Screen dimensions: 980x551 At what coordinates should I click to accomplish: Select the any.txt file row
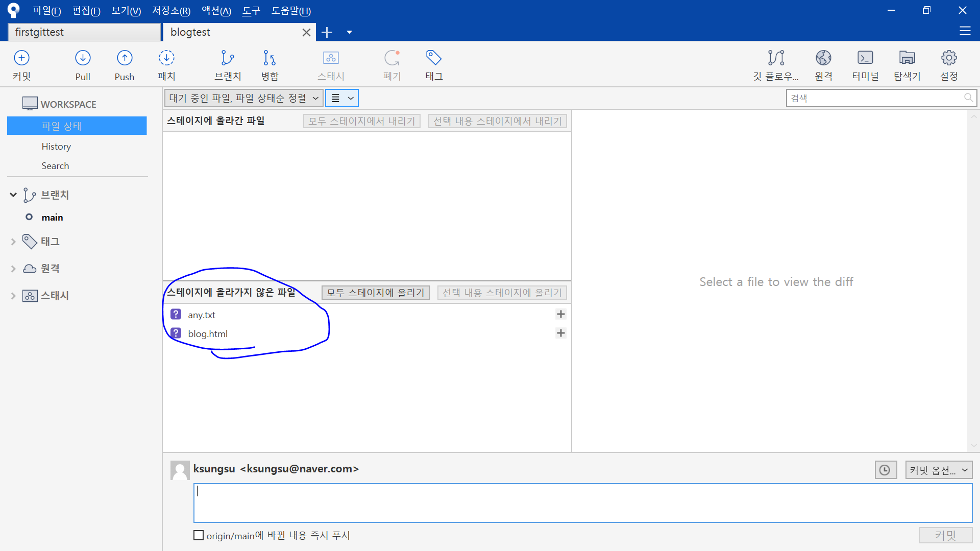pyautogui.click(x=366, y=315)
